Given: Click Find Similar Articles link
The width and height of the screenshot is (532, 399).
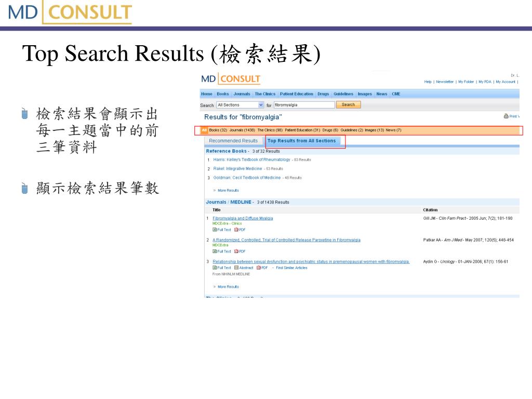Looking at the screenshot, I should (x=291, y=268).
